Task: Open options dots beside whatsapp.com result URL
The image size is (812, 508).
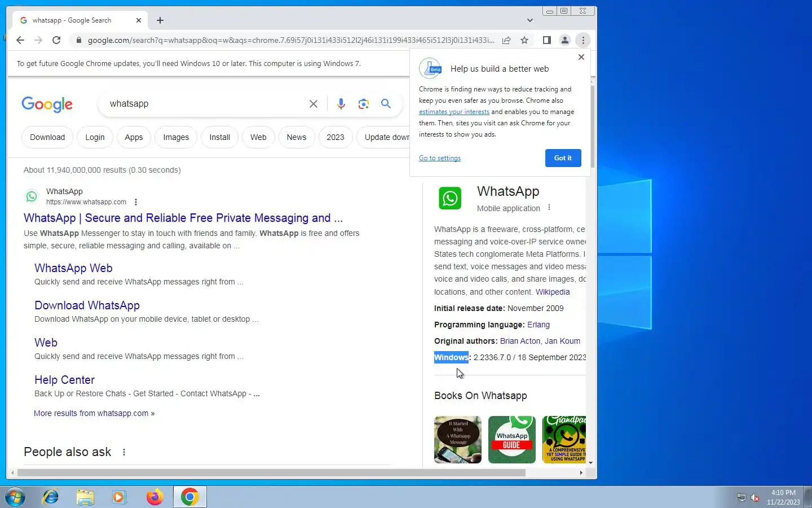Action: 136,202
